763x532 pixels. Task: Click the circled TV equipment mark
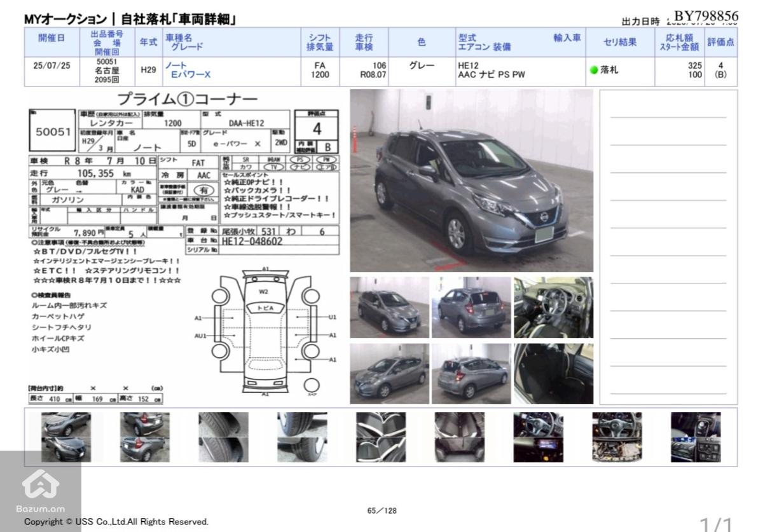pyautogui.click(x=273, y=167)
